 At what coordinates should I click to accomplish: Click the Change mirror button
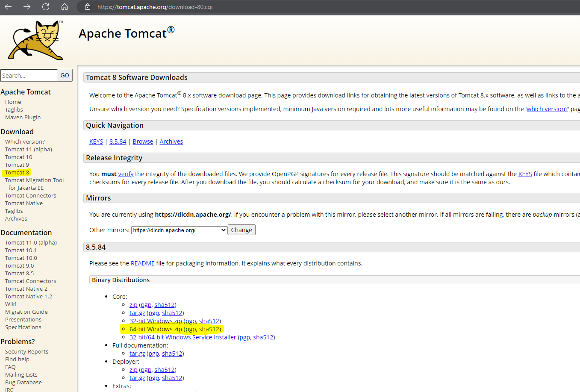241,230
